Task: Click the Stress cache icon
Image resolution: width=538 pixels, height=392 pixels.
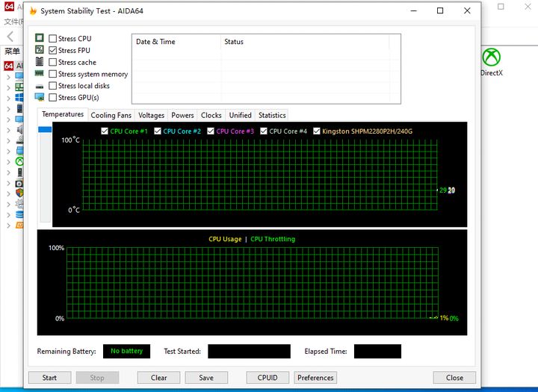Action: click(x=40, y=62)
